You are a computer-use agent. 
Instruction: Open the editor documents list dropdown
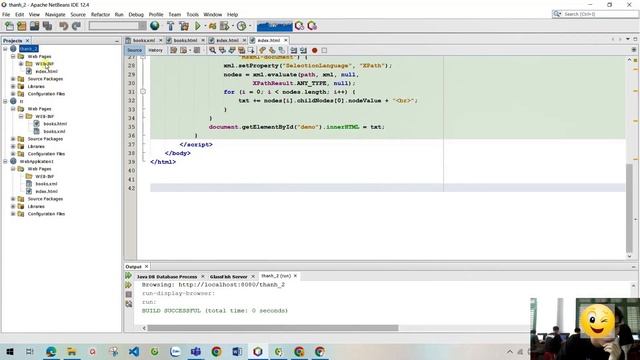click(628, 39)
